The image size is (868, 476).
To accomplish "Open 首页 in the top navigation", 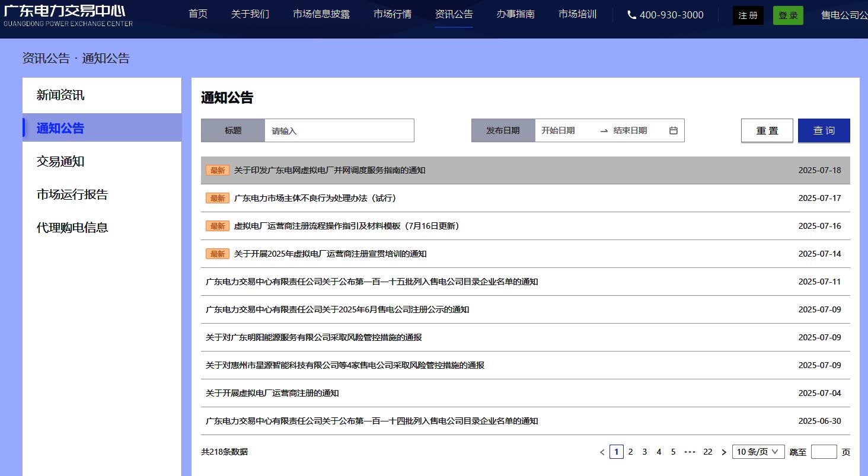I will pyautogui.click(x=198, y=14).
